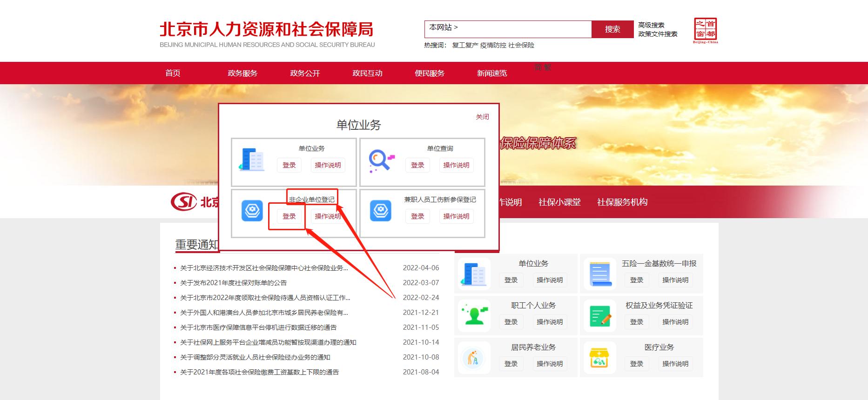This screenshot has height=400, width=868.
Task: Close the 单位业务 popup via 关闭
Action: [482, 117]
